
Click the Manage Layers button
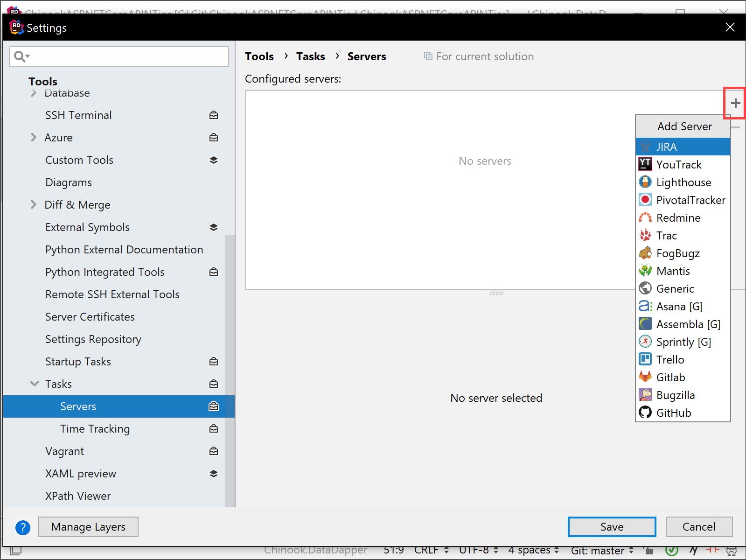pos(88,527)
